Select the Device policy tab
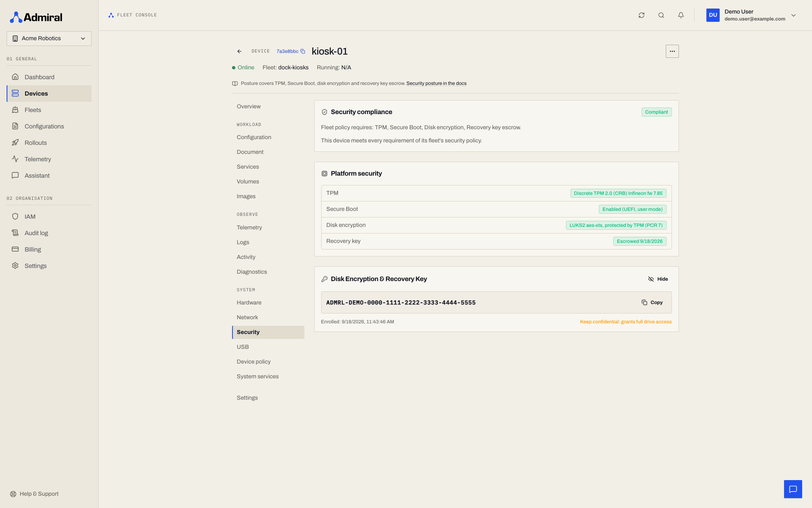 (x=268, y=362)
